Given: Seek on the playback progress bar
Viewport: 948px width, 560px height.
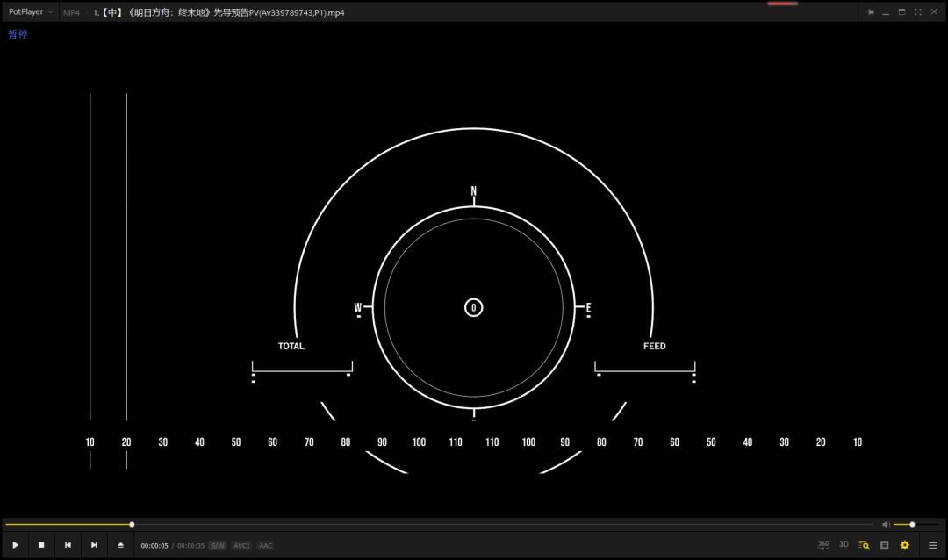Looking at the screenshot, I should click(439, 524).
